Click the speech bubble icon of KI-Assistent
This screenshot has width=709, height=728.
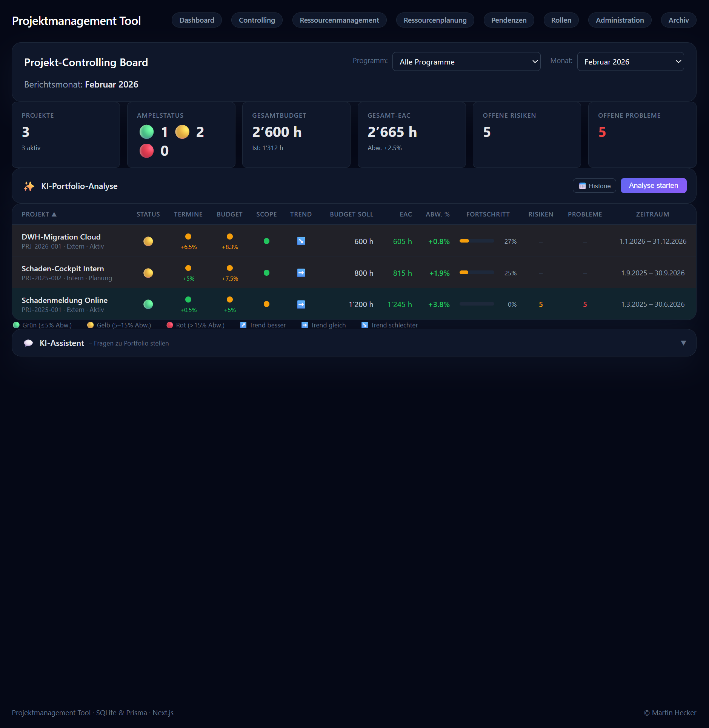pos(28,343)
